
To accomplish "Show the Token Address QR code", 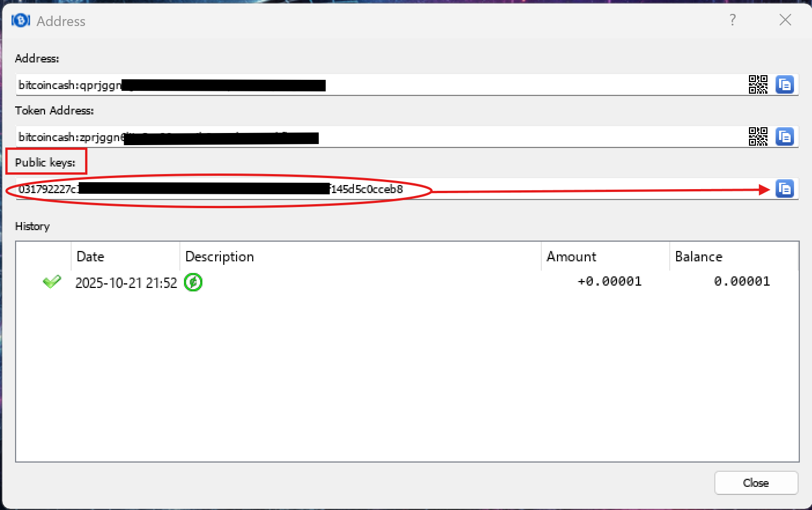I will click(x=758, y=136).
